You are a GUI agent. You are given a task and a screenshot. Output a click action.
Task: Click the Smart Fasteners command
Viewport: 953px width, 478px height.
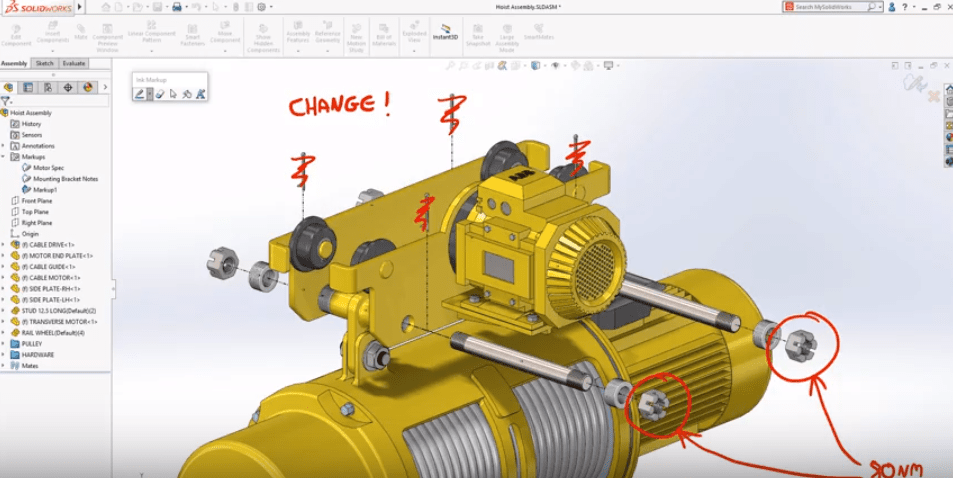point(193,35)
